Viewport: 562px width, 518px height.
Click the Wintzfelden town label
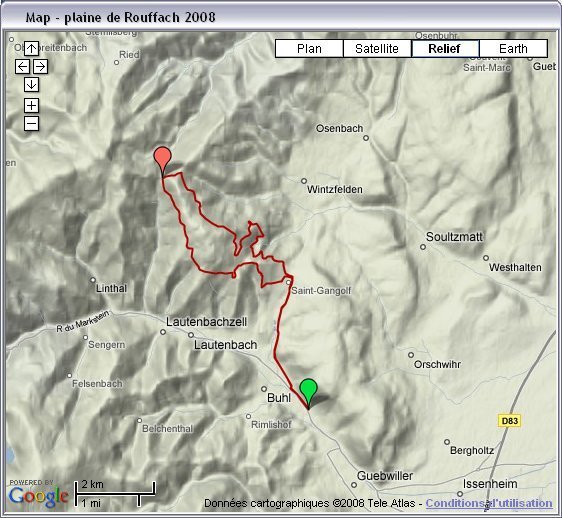[x=335, y=189]
